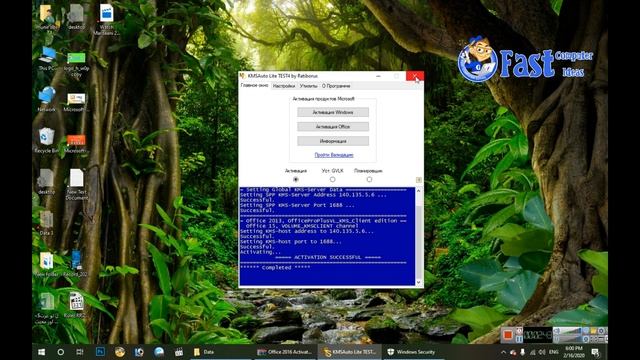
Task: Close the KMSAuto Lite window
Action: click(x=415, y=76)
